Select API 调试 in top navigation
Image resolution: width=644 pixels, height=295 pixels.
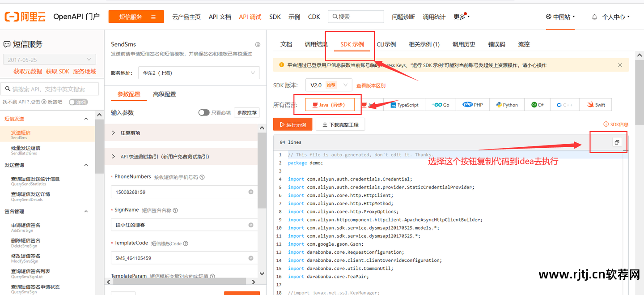coord(250,17)
